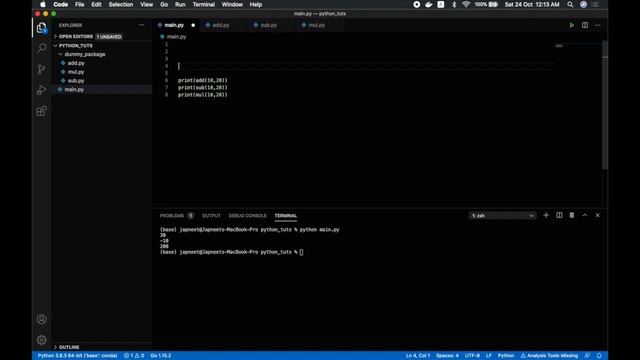
Task: Open the Accounts menu icon
Action: [41, 319]
